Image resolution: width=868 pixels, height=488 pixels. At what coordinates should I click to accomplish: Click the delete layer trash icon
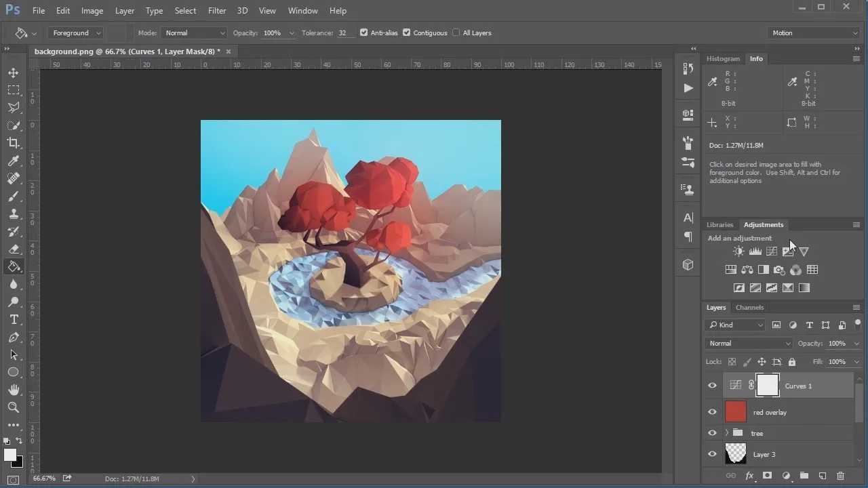click(841, 476)
